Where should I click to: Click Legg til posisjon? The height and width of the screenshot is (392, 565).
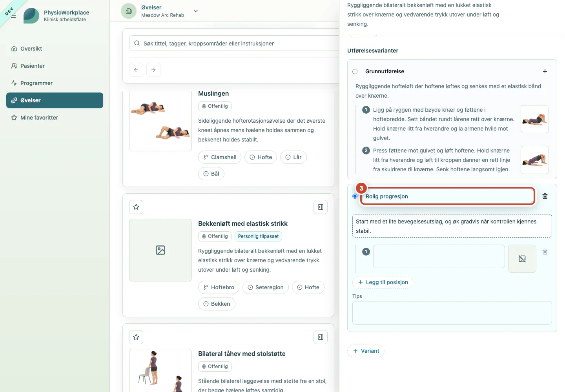point(383,282)
